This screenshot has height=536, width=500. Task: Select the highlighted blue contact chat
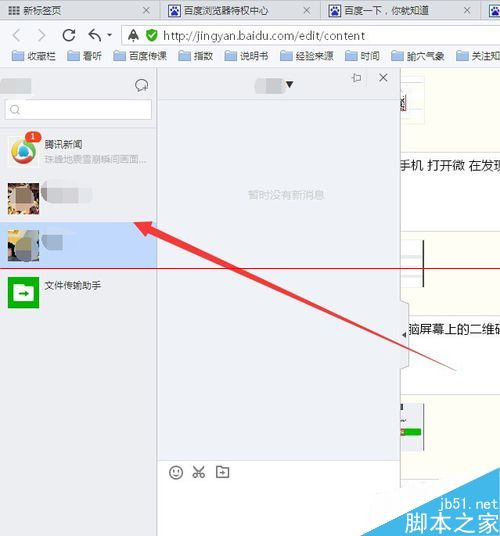point(78,245)
